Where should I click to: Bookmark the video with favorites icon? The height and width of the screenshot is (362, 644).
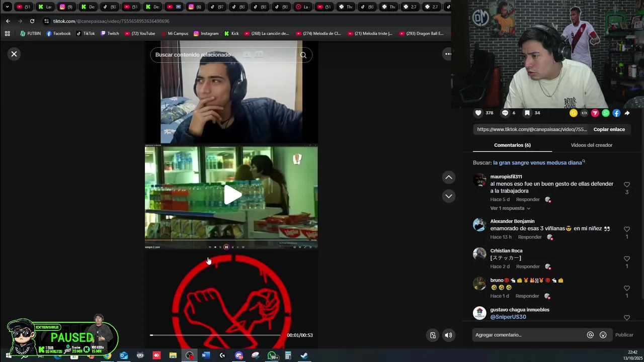pyautogui.click(x=527, y=113)
